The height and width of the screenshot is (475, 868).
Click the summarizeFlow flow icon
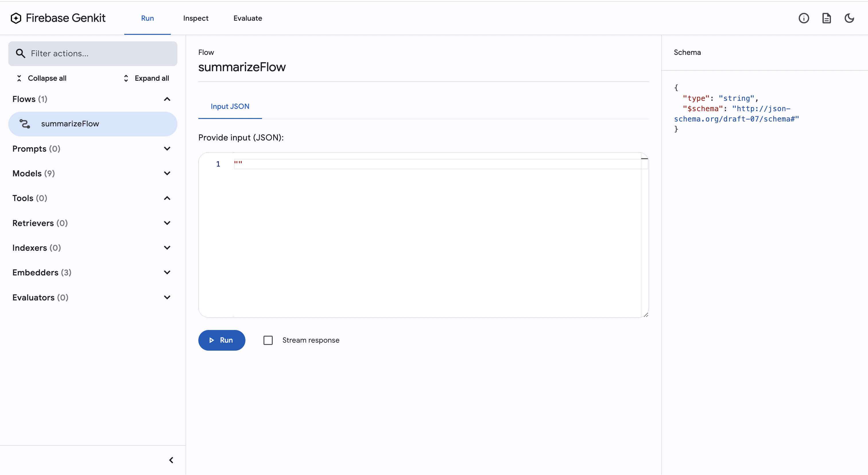click(25, 124)
